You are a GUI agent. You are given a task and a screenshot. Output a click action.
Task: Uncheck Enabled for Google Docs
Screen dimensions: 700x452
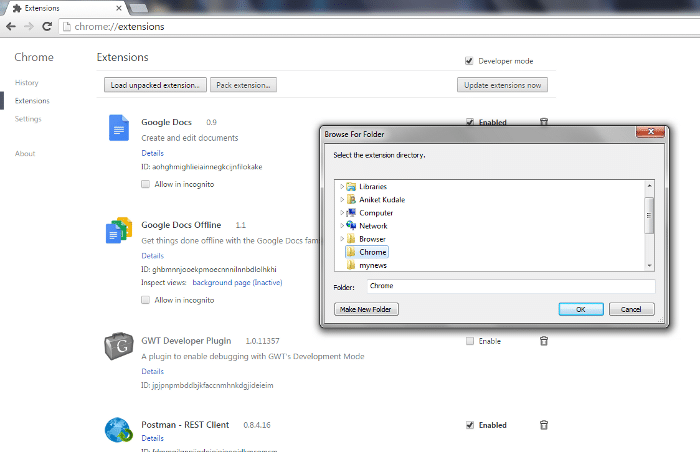[x=470, y=122]
